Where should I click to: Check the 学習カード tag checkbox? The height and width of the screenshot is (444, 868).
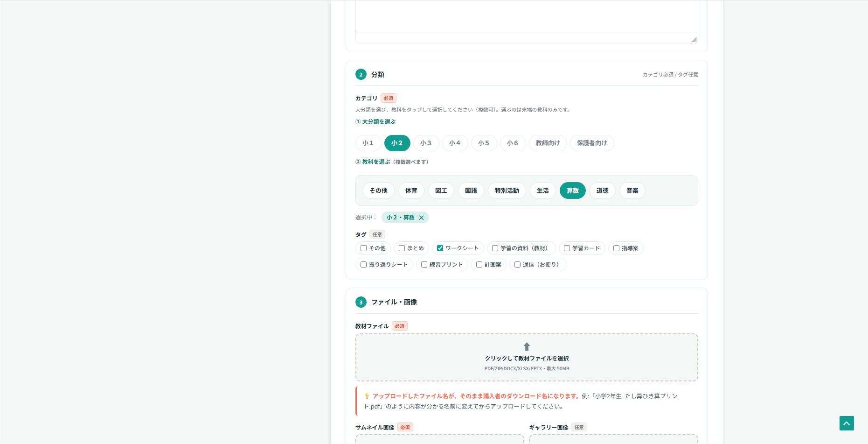pyautogui.click(x=567, y=248)
